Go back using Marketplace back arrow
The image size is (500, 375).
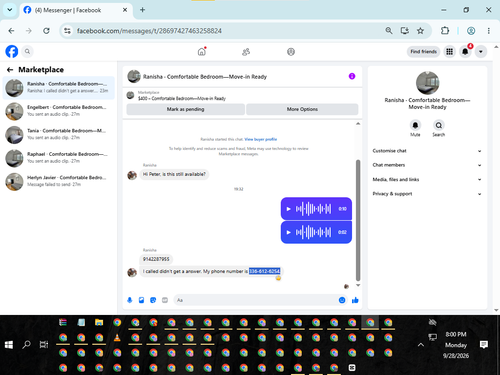pos(10,70)
